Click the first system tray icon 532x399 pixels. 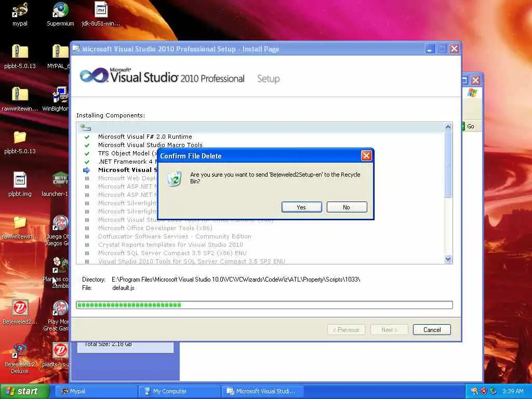[x=474, y=391]
